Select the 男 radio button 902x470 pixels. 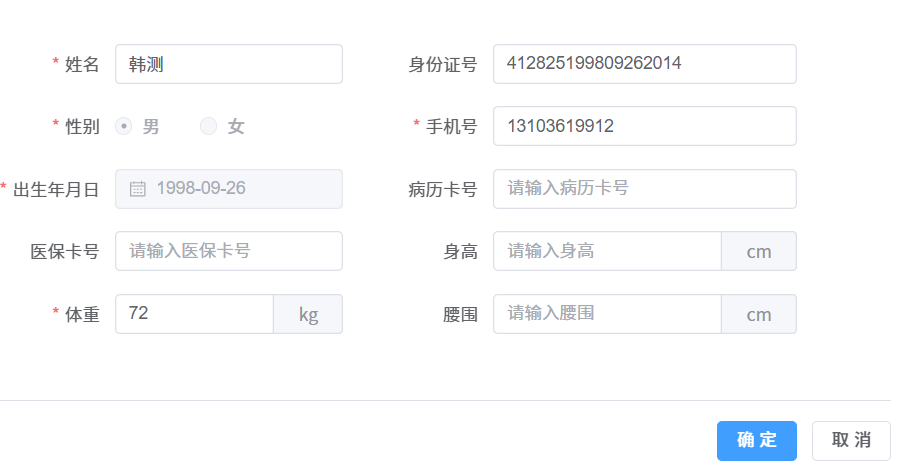point(124,126)
